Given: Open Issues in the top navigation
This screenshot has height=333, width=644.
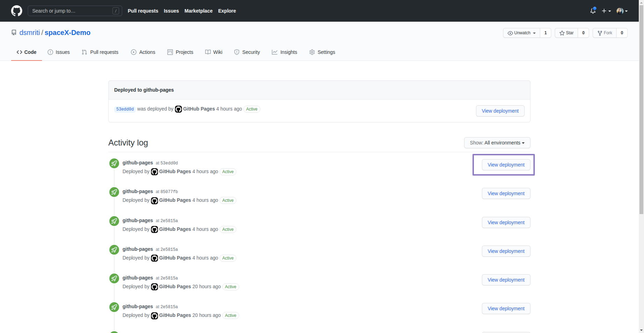Looking at the screenshot, I should click(x=171, y=11).
